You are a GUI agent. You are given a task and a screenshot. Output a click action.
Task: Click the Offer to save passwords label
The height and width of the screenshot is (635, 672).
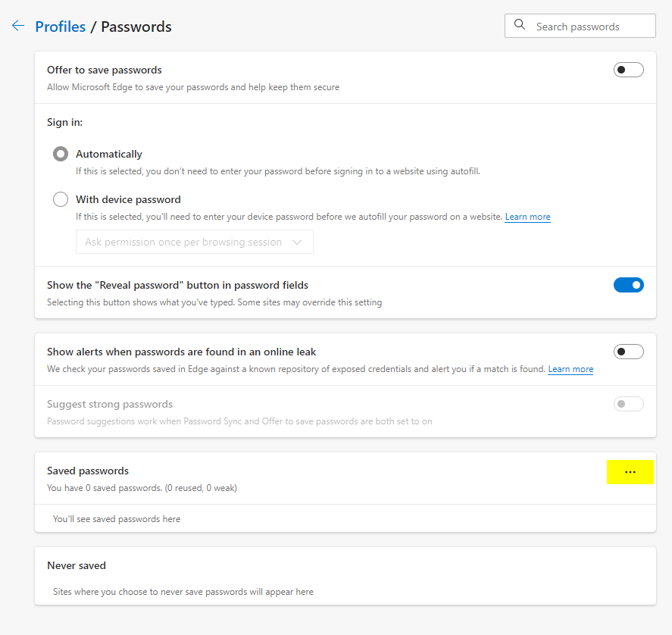[105, 70]
